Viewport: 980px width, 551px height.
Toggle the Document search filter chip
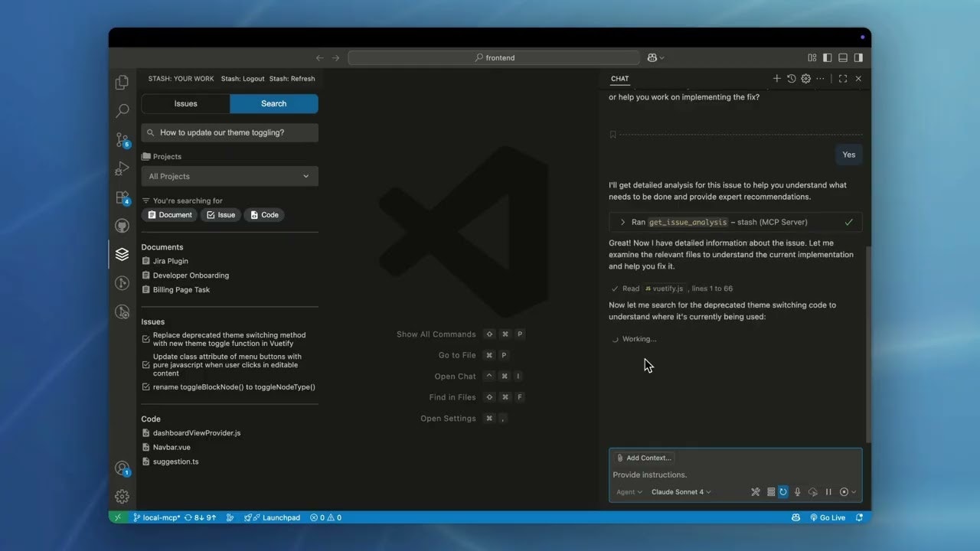coord(169,215)
